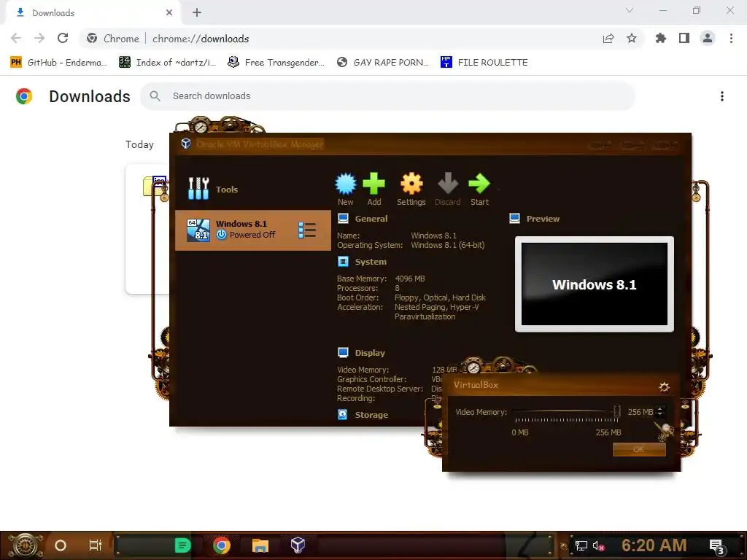Viewport: 747px width, 560px height.
Task: Click the Cortana circle on taskbar
Action: coord(61,545)
